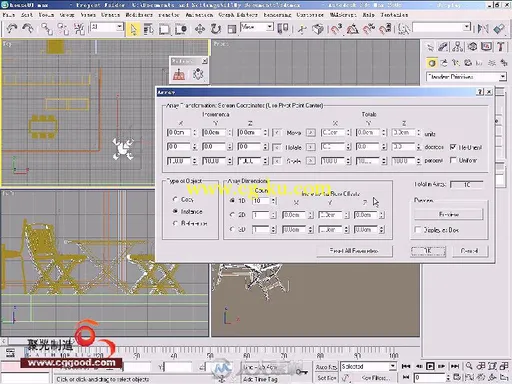Open the Display panel tab icon
The image size is (512, 384).
[487, 47]
